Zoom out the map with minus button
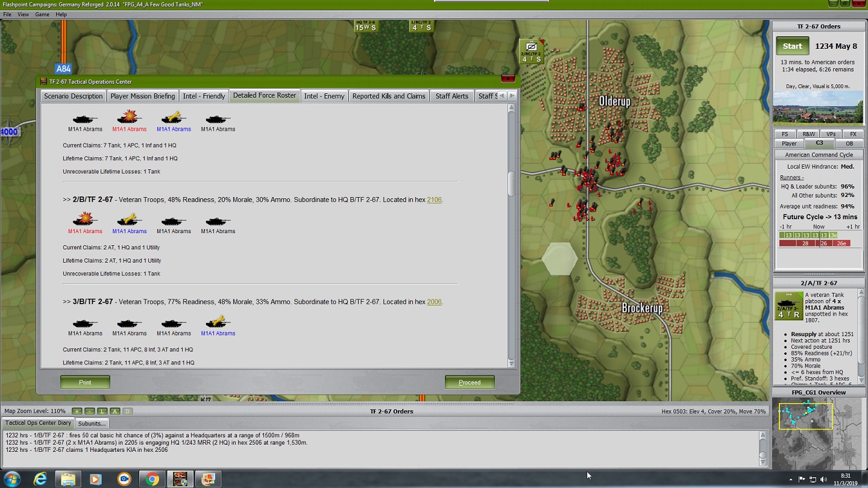Screen dimensions: 868x488 tap(90, 411)
